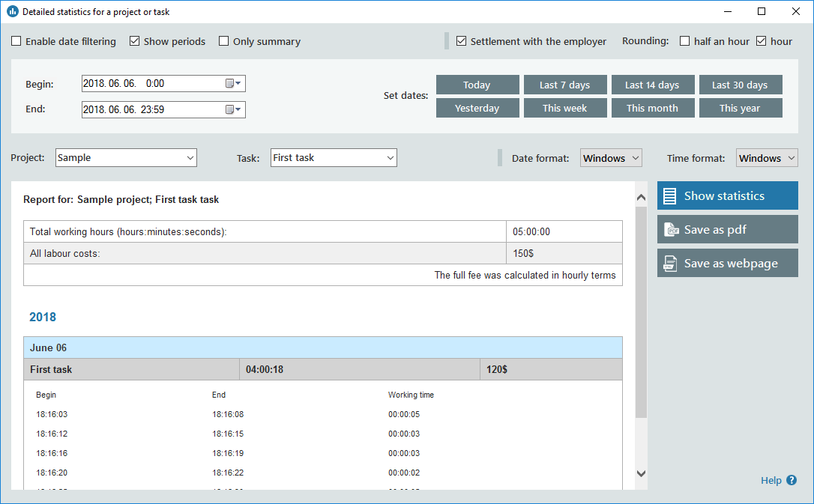This screenshot has width=814, height=504.
Task: Enable date filtering checkbox
Action: [x=16, y=42]
